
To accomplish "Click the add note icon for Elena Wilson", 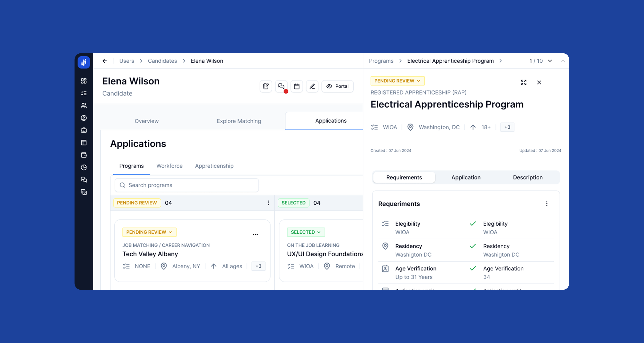I will click(266, 86).
